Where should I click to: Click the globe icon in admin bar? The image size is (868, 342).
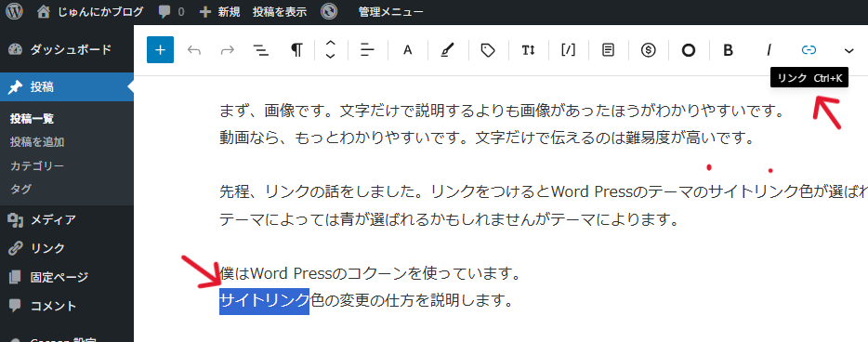click(x=329, y=12)
